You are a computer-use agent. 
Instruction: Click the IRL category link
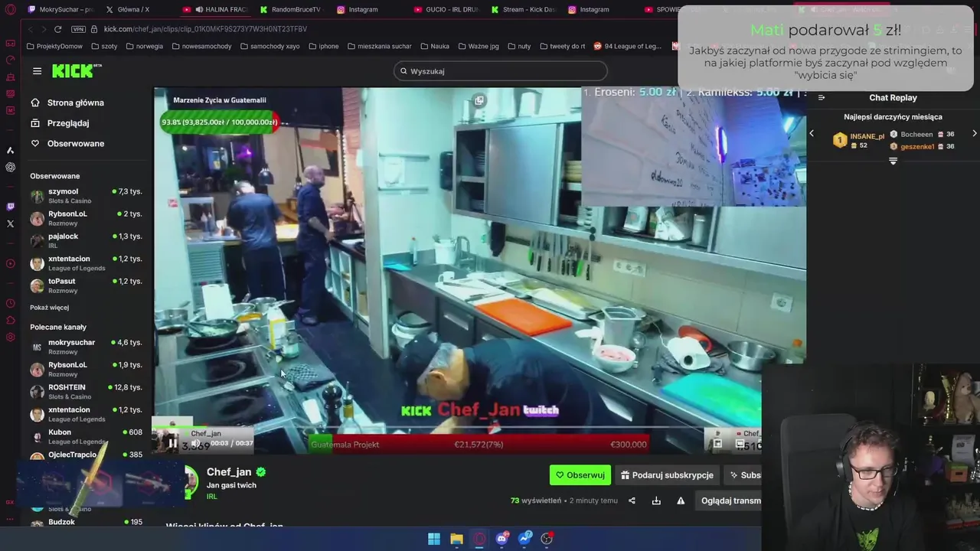click(x=212, y=497)
